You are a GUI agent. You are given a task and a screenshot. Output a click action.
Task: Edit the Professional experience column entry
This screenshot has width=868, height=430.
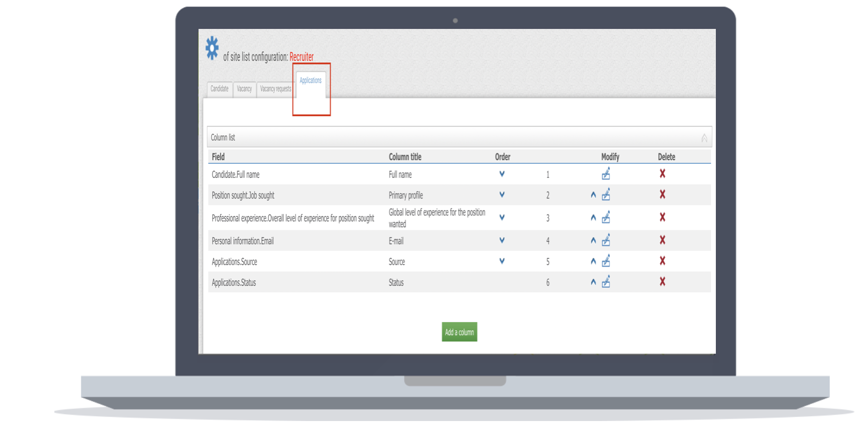(606, 218)
